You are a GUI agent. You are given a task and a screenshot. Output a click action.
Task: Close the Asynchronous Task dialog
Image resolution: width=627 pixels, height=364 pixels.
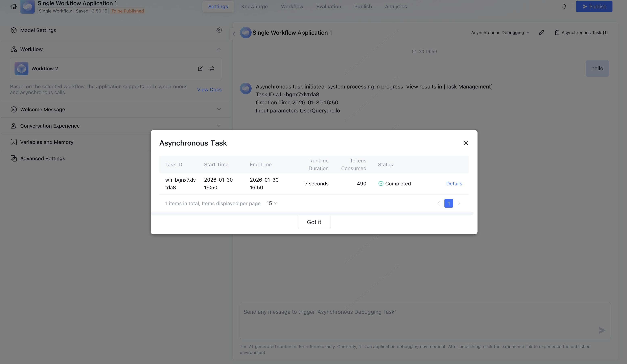click(x=466, y=143)
